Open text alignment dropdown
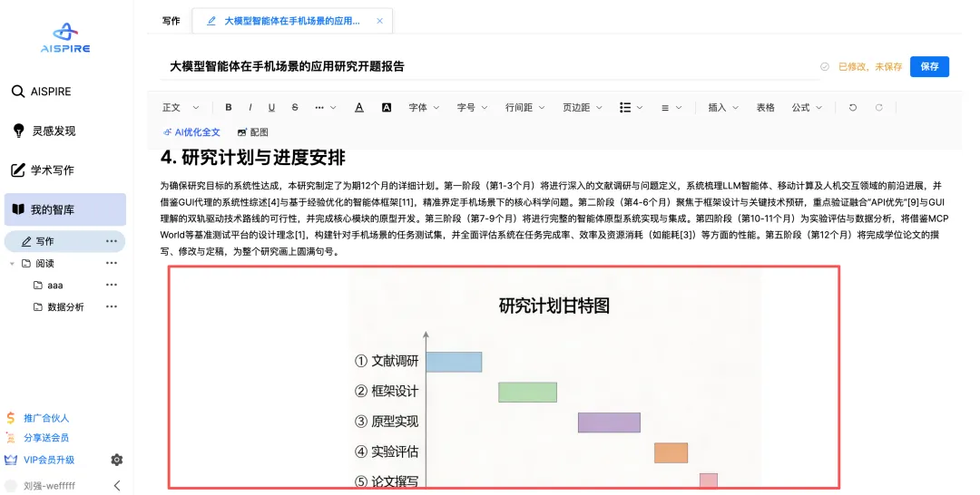Image resolution: width=980 pixels, height=495 pixels. tap(671, 107)
